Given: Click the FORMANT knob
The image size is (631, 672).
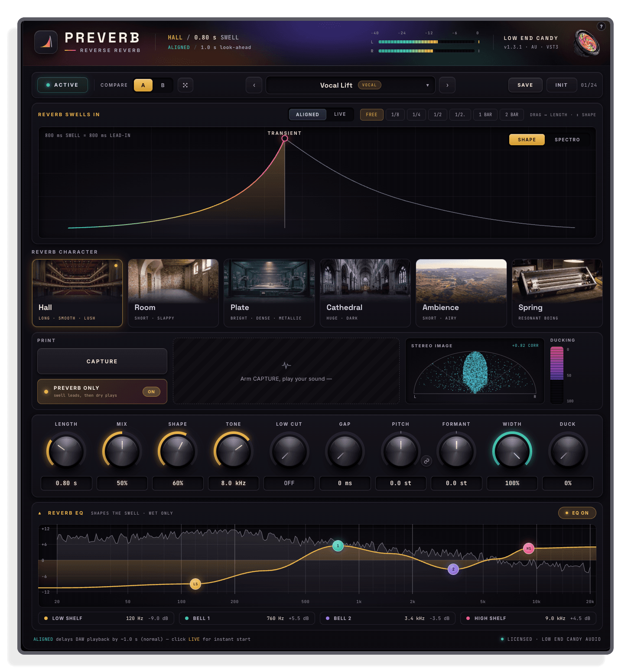Looking at the screenshot, I should (x=456, y=451).
